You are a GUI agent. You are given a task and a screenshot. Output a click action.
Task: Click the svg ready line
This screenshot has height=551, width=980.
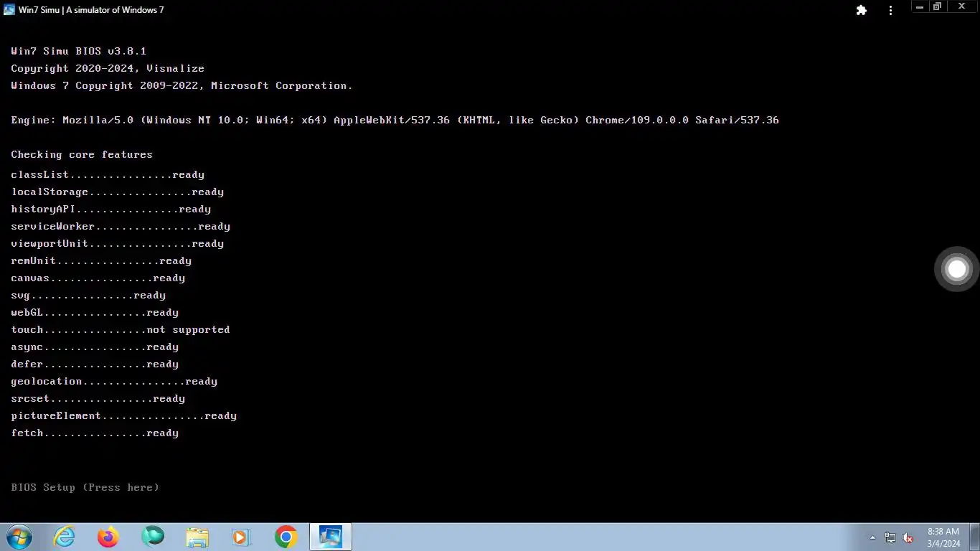(x=88, y=295)
